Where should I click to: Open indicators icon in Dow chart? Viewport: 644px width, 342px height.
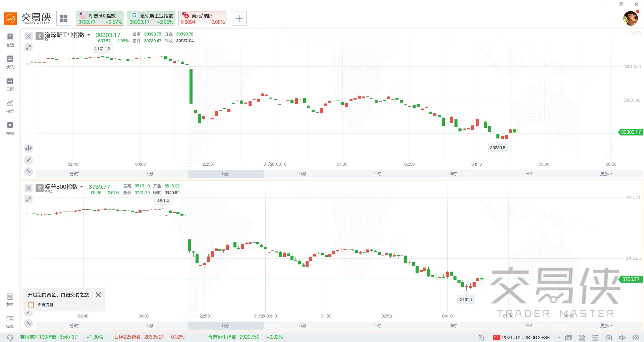click(x=29, y=172)
